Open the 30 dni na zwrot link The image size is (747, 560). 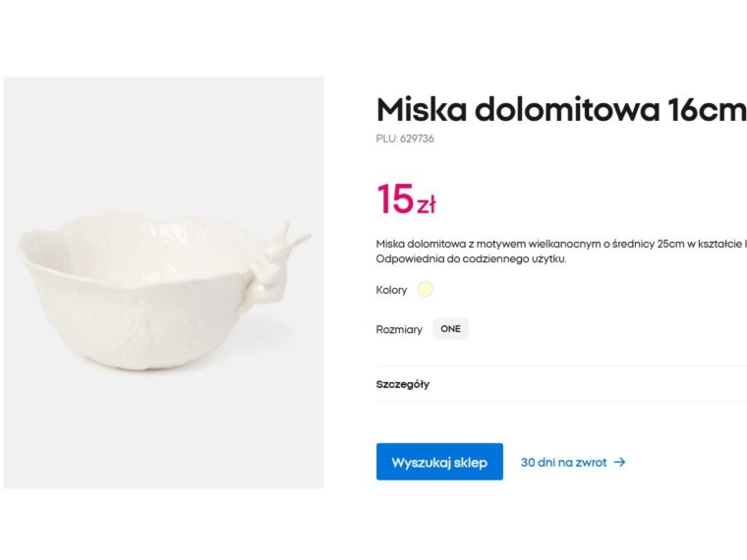(563, 462)
